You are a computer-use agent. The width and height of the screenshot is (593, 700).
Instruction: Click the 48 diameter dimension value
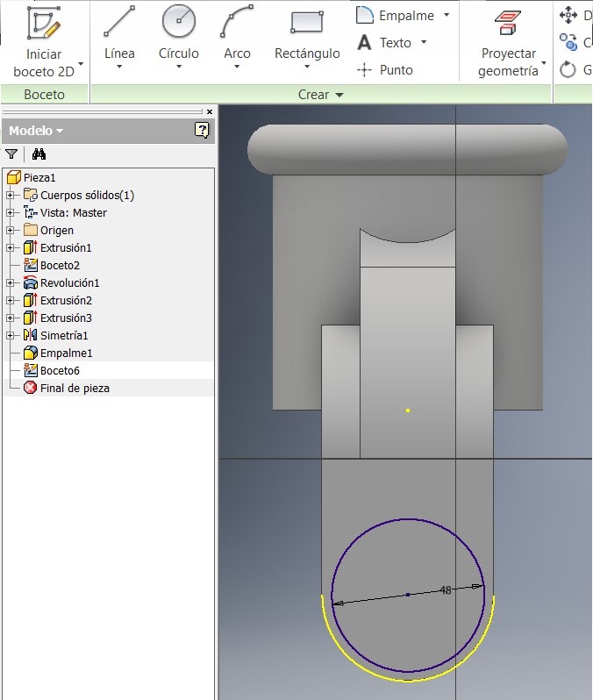click(x=446, y=590)
